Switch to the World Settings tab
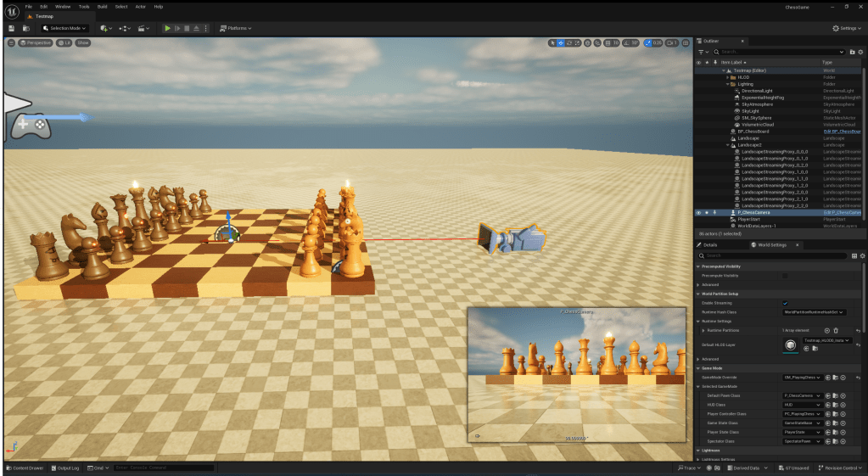The image size is (868, 476). click(772, 244)
